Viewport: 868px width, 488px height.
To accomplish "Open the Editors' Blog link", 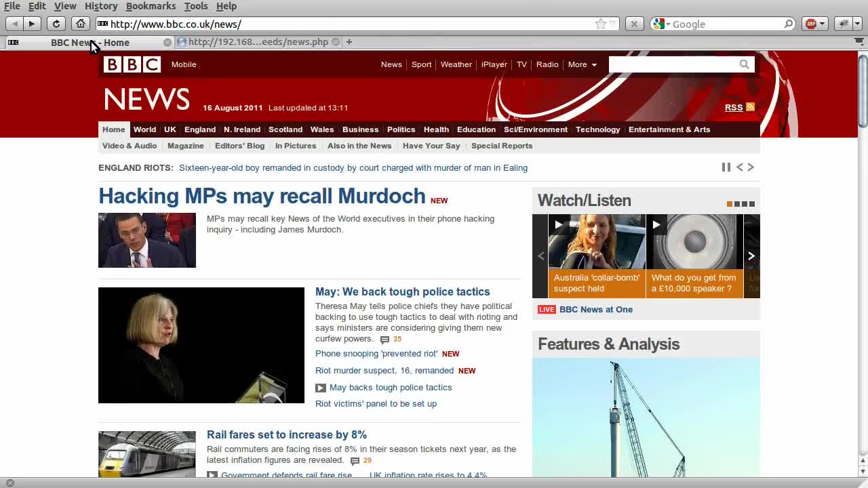I will [239, 146].
